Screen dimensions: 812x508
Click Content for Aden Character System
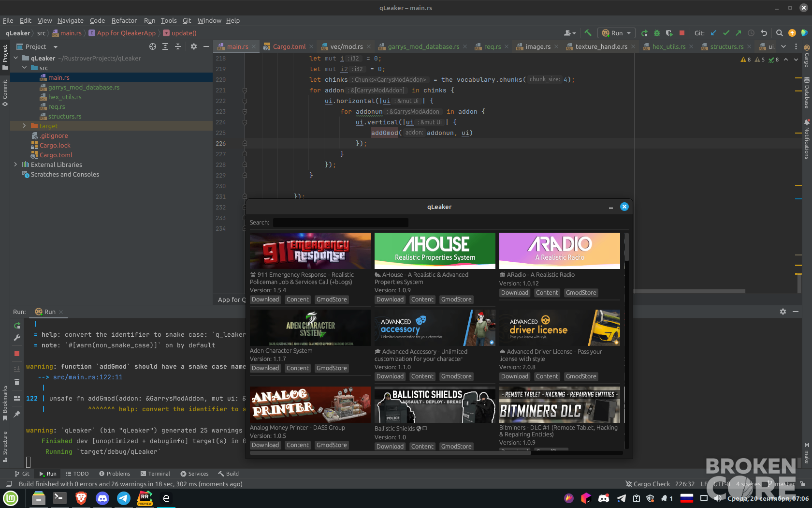click(297, 368)
